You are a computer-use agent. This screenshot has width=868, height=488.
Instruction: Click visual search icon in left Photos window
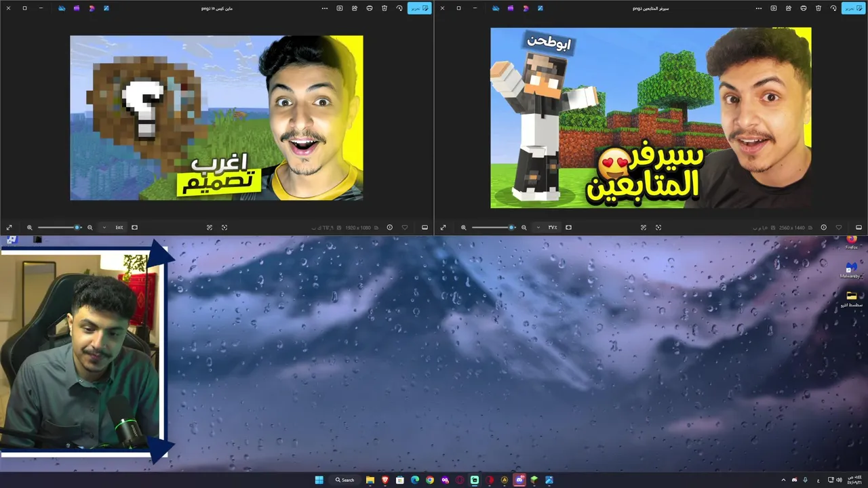pos(224,228)
